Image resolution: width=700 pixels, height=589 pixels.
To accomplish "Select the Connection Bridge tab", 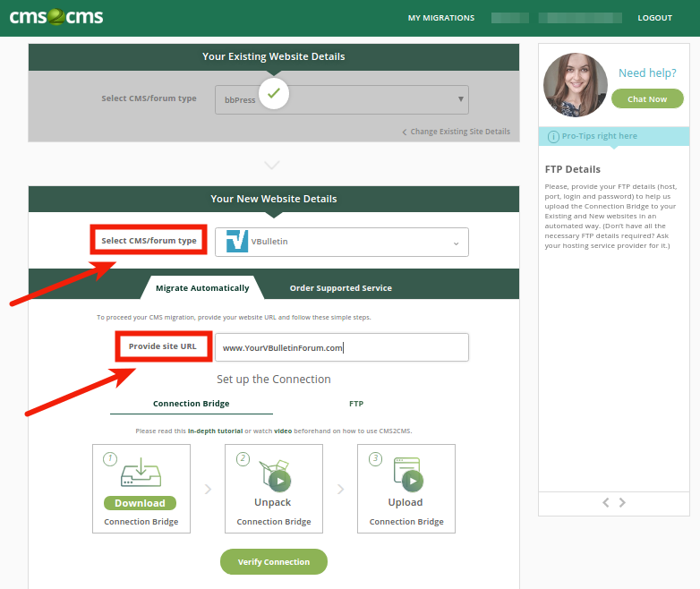I will 191,404.
